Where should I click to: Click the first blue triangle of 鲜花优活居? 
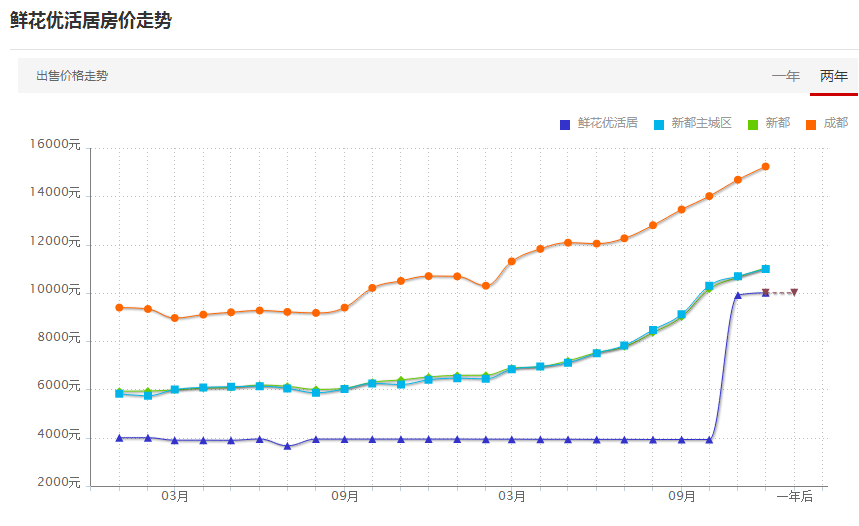[119, 438]
